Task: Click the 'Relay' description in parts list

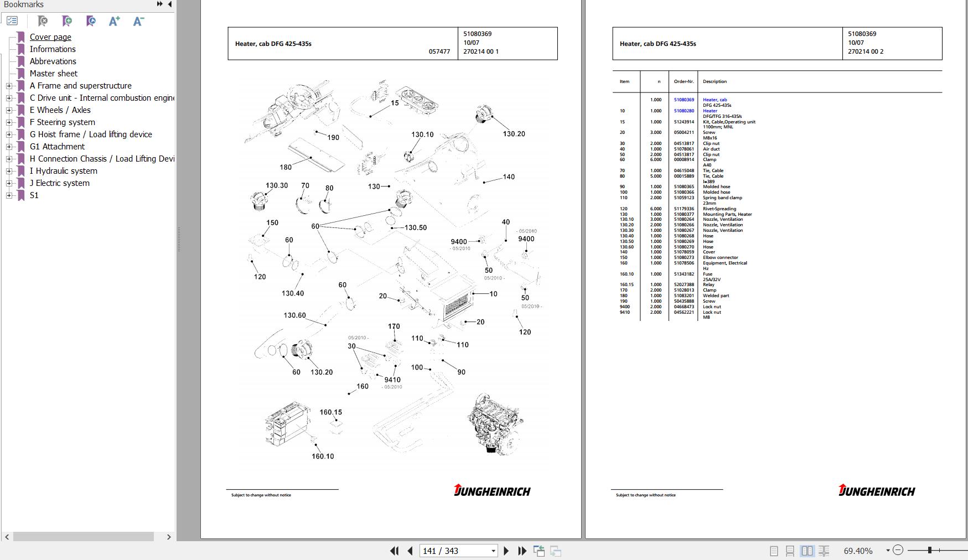Action: [708, 284]
